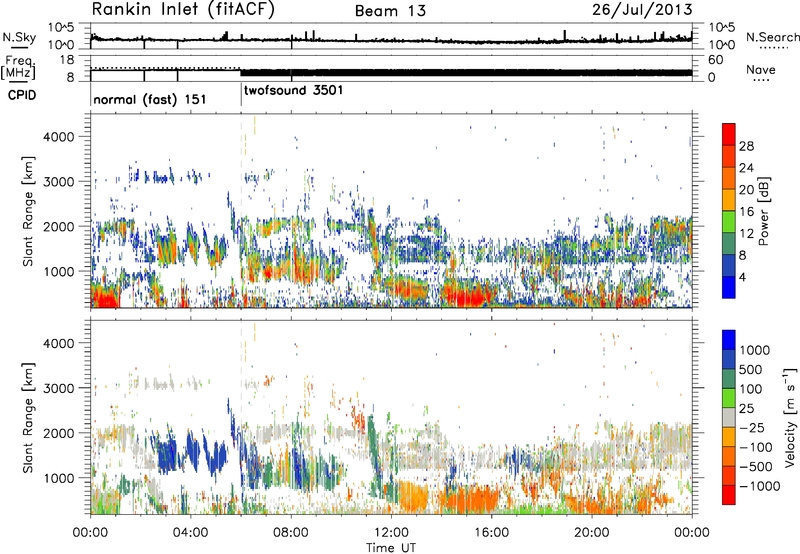Screen dimensions: 800x554
Task: Click the '20:00' time axis label
Action: pyautogui.click(x=592, y=533)
